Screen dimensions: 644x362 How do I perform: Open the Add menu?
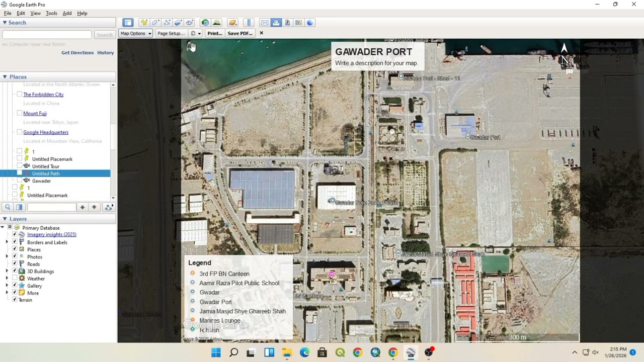[67, 13]
